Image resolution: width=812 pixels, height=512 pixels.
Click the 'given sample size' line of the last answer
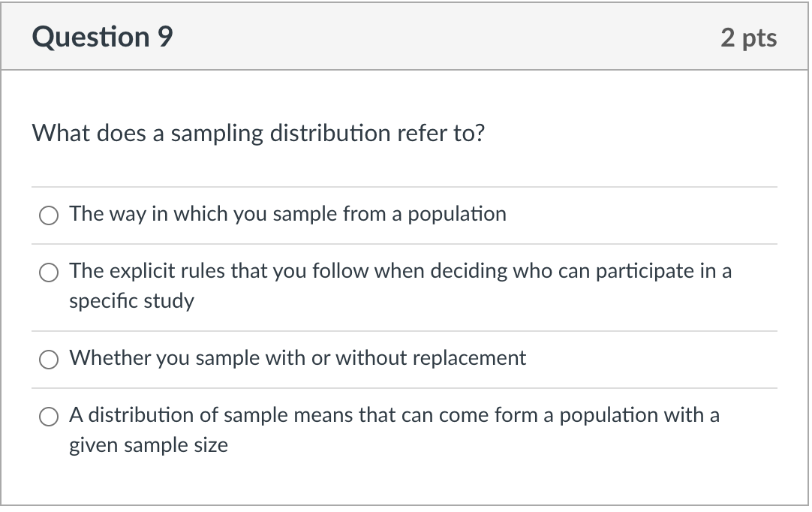point(149,445)
